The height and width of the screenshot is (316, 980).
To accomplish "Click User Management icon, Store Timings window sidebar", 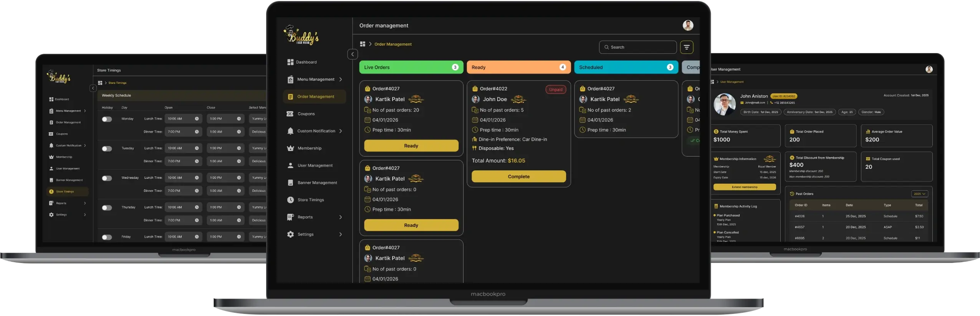I will pyautogui.click(x=51, y=169).
